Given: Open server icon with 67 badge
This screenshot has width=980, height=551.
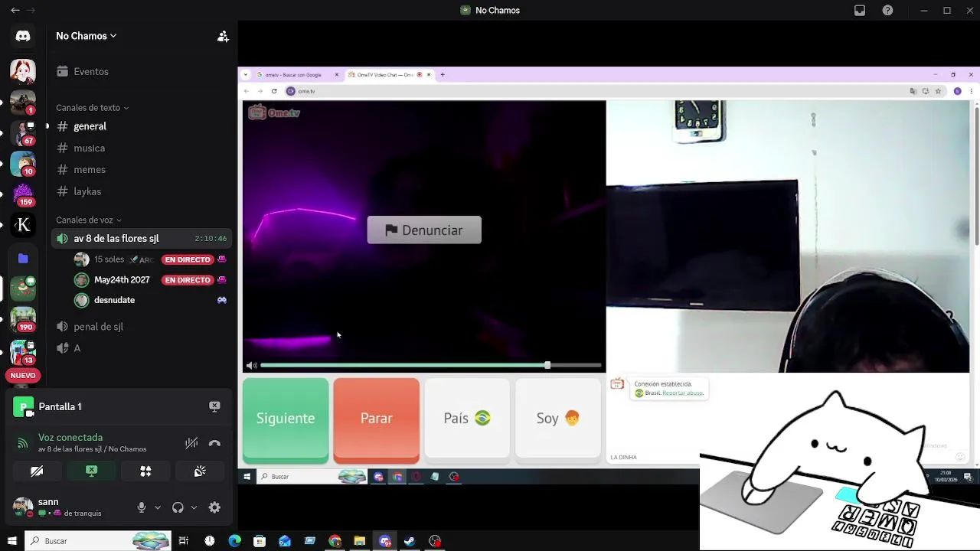Looking at the screenshot, I should pyautogui.click(x=23, y=132).
